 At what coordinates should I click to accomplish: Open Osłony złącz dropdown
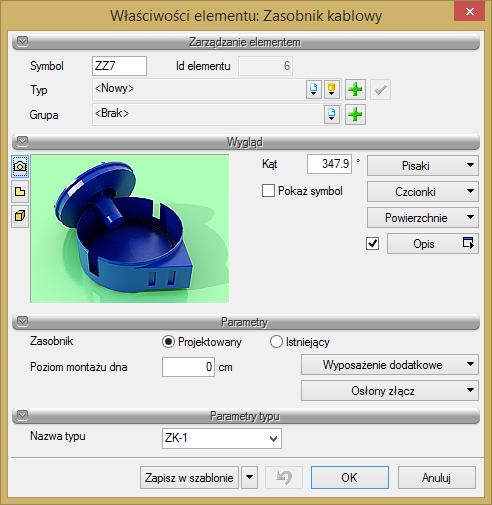pos(390,391)
